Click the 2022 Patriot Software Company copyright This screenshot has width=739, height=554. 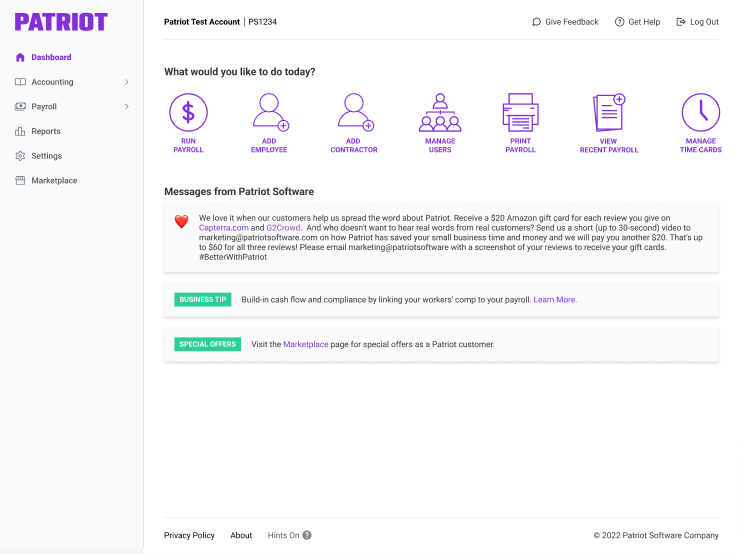(656, 535)
